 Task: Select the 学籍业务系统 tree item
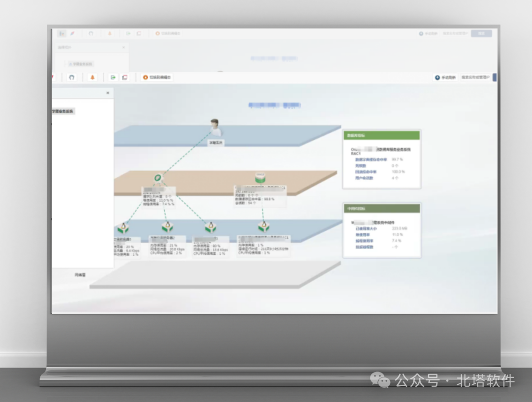[63, 111]
